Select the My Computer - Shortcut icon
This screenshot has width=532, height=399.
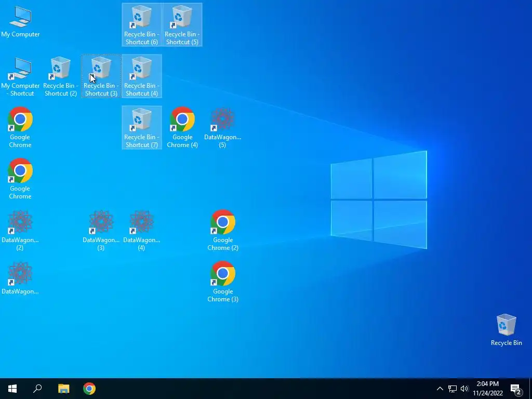[x=20, y=76]
